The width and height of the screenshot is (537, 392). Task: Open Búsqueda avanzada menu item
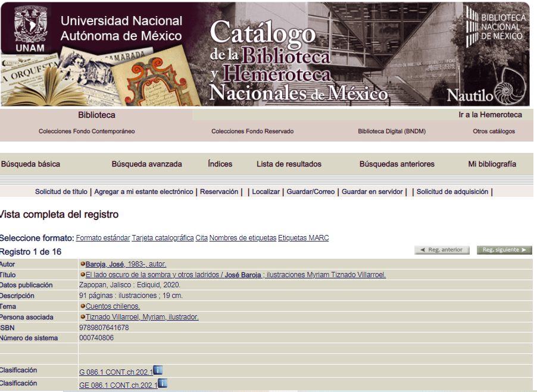click(x=146, y=164)
